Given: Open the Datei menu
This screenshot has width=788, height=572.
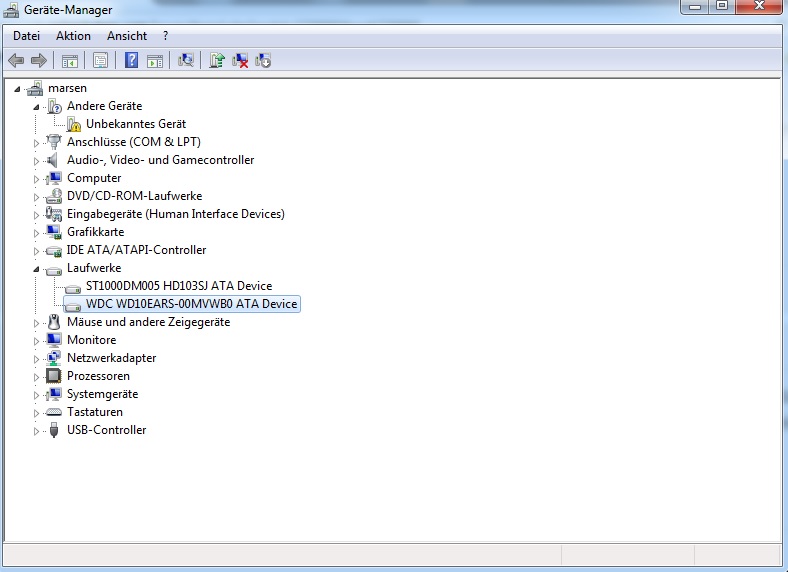Looking at the screenshot, I should coord(26,36).
